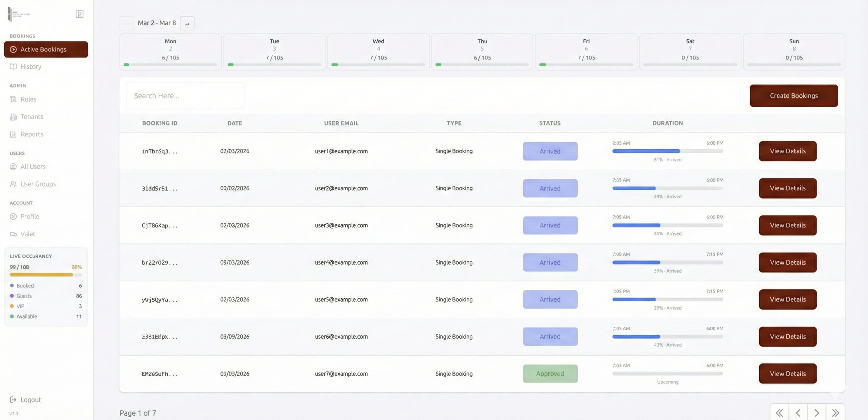Open Reports document icon
The height and width of the screenshot is (420, 868).
pyautogui.click(x=13, y=134)
